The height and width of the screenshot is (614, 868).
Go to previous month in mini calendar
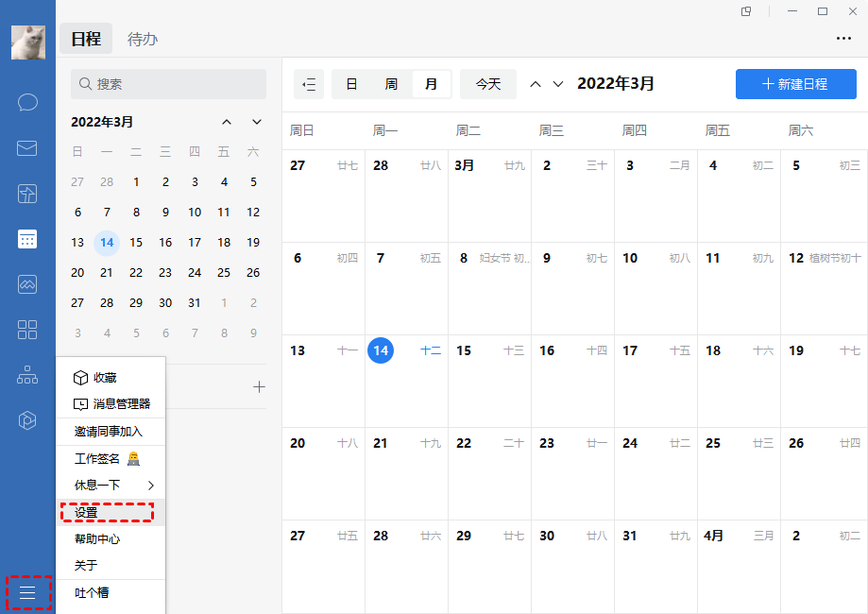click(227, 122)
